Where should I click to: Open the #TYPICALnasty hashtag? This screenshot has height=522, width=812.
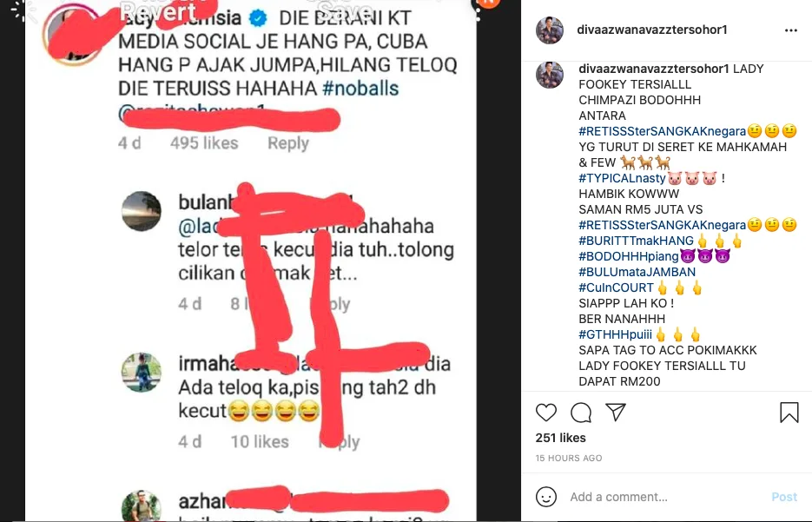[x=622, y=178]
